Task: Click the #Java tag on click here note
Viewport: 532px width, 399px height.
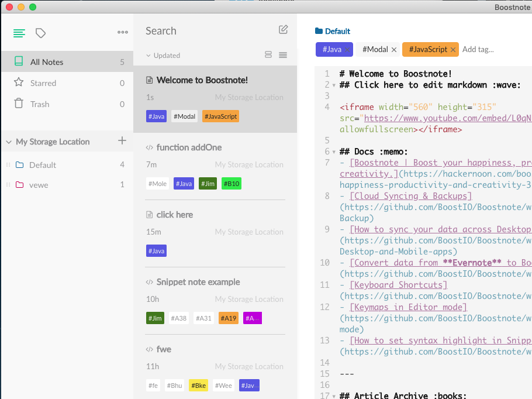Action: click(157, 251)
